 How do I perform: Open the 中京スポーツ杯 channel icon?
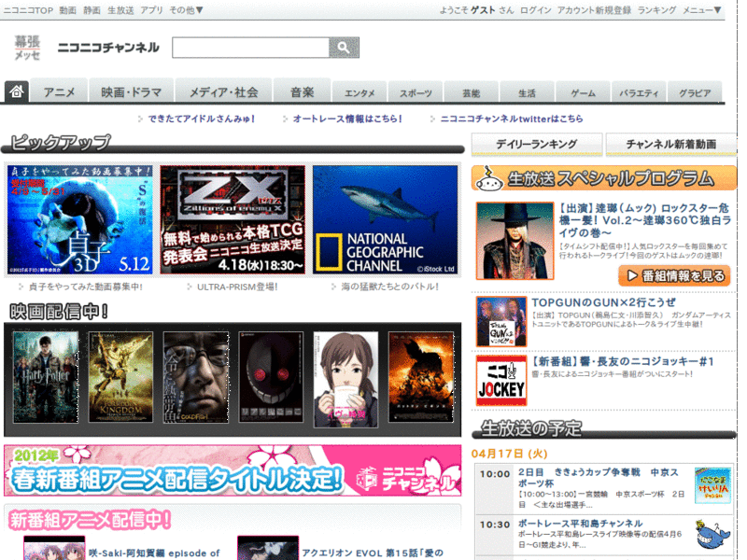coord(712,485)
